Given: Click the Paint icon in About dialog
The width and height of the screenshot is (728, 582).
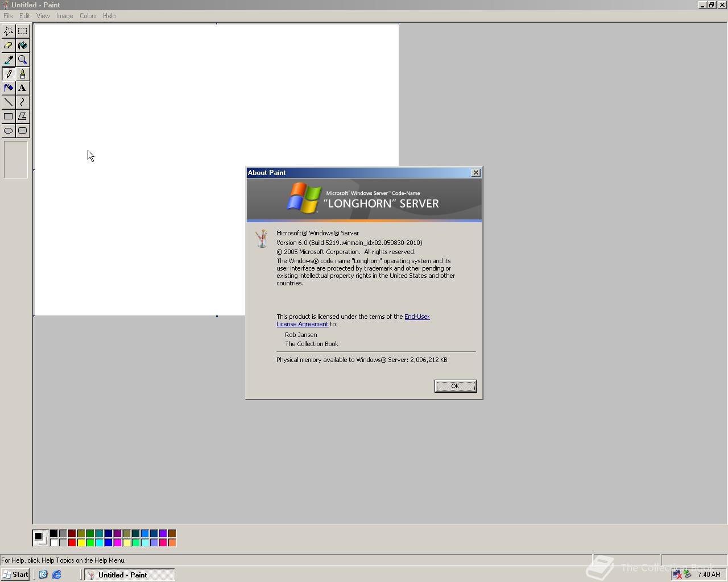Looking at the screenshot, I should 262,239.
